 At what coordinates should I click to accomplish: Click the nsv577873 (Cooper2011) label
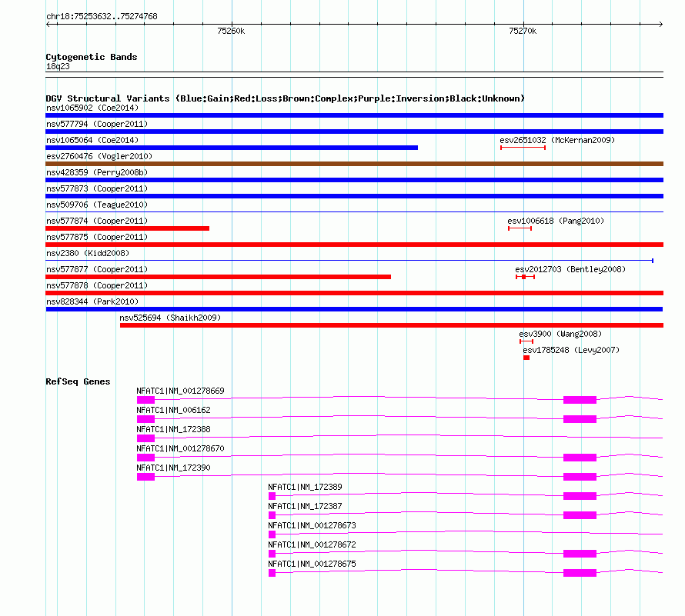(97, 188)
